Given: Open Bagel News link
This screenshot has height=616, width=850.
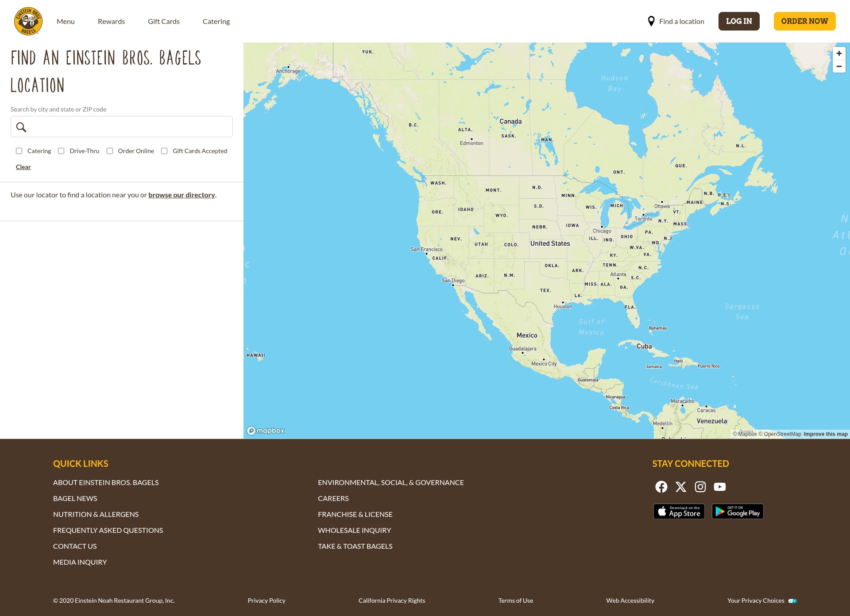Looking at the screenshot, I should [x=75, y=498].
